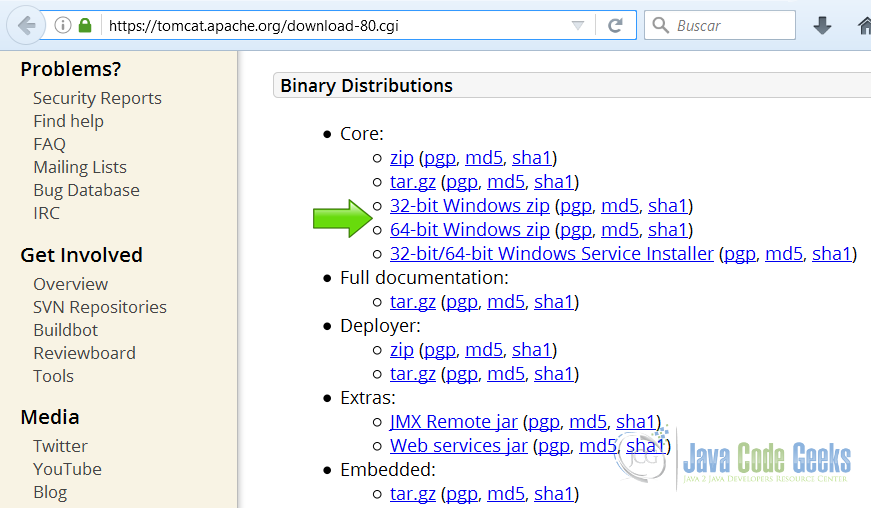Download the Embedded tar.gz
The height and width of the screenshot is (508, 871).
(x=413, y=494)
